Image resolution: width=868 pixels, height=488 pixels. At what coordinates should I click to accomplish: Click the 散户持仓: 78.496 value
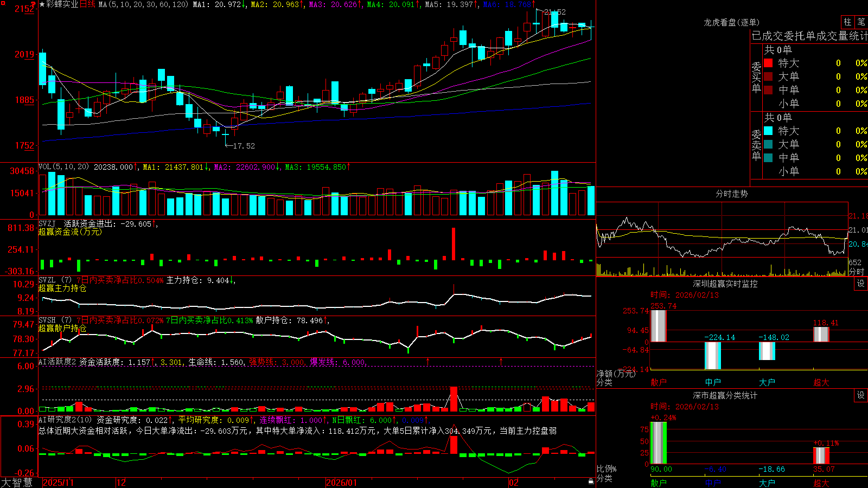pos(290,320)
